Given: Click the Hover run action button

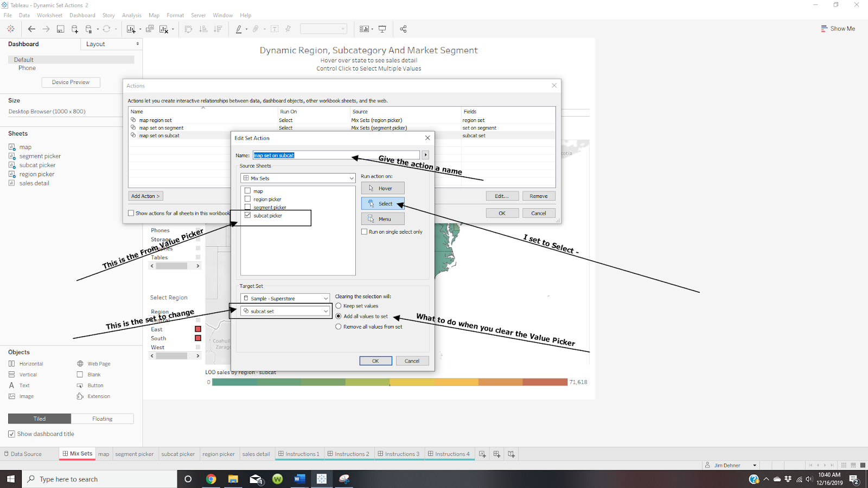Looking at the screenshot, I should click(383, 188).
